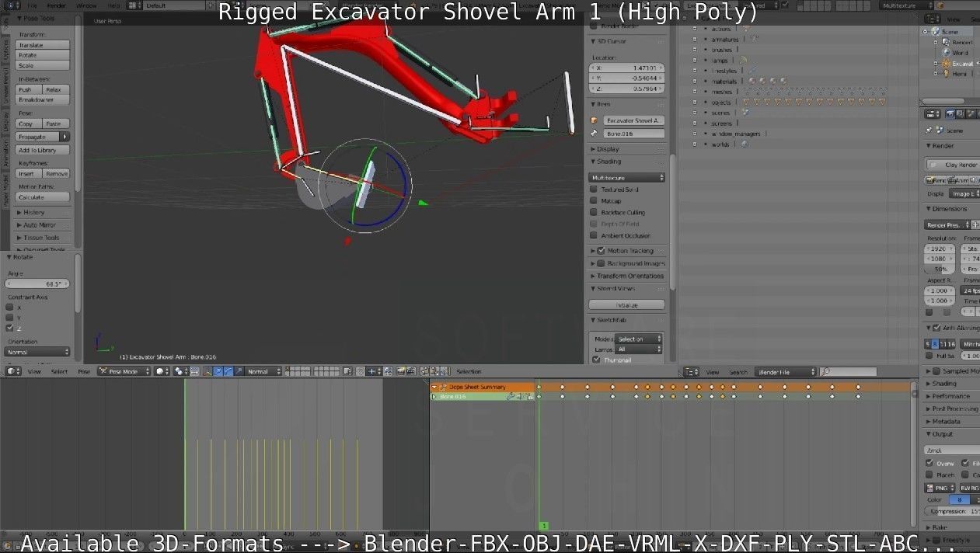Viewport: 980px width, 553px height.
Task: Click the 50% resolution percentage slider
Action: (x=940, y=269)
